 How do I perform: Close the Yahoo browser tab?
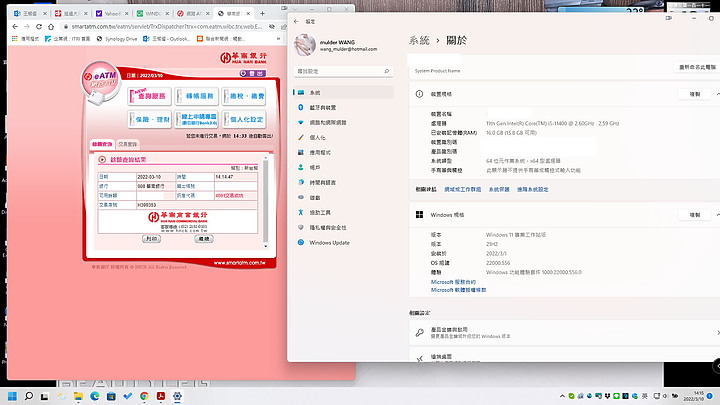[x=127, y=13]
